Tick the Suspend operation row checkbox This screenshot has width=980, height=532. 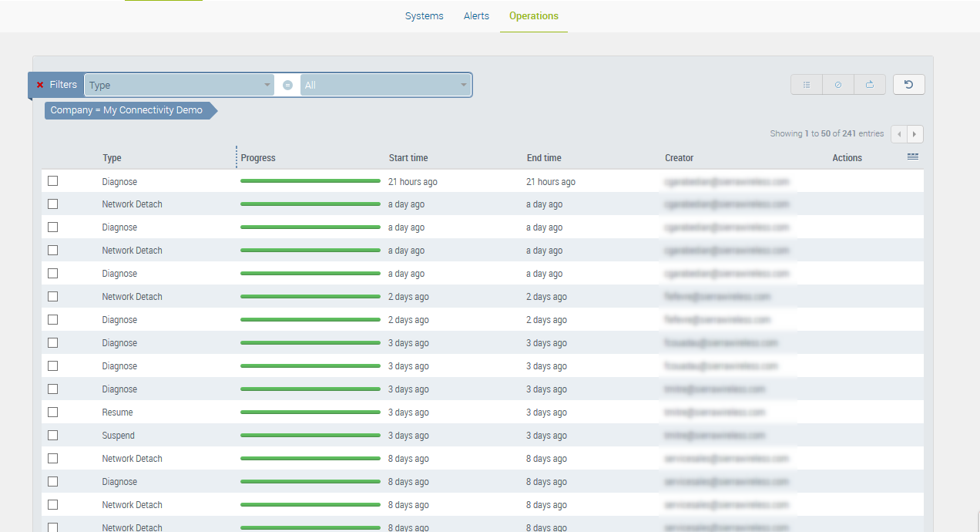pyautogui.click(x=53, y=436)
